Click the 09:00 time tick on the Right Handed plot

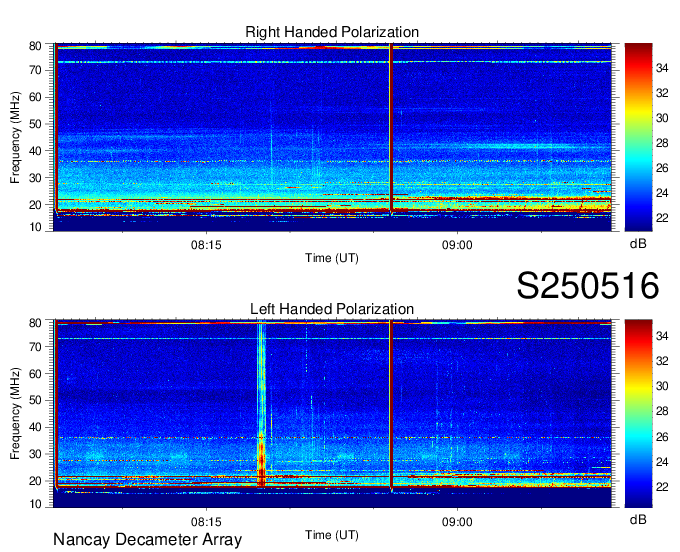tap(457, 245)
